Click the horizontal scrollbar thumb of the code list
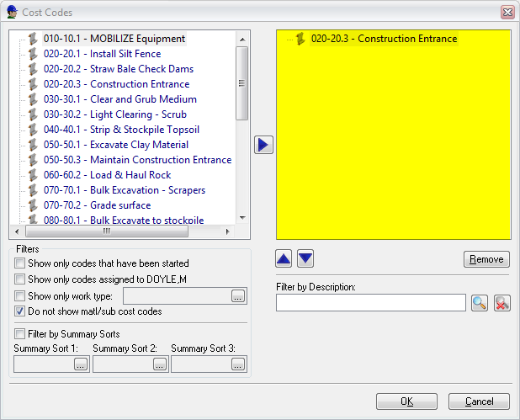The image size is (520, 420). (x=107, y=231)
